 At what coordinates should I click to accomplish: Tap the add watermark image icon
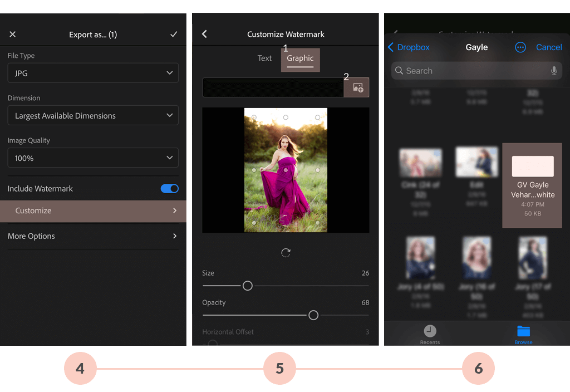tap(357, 87)
